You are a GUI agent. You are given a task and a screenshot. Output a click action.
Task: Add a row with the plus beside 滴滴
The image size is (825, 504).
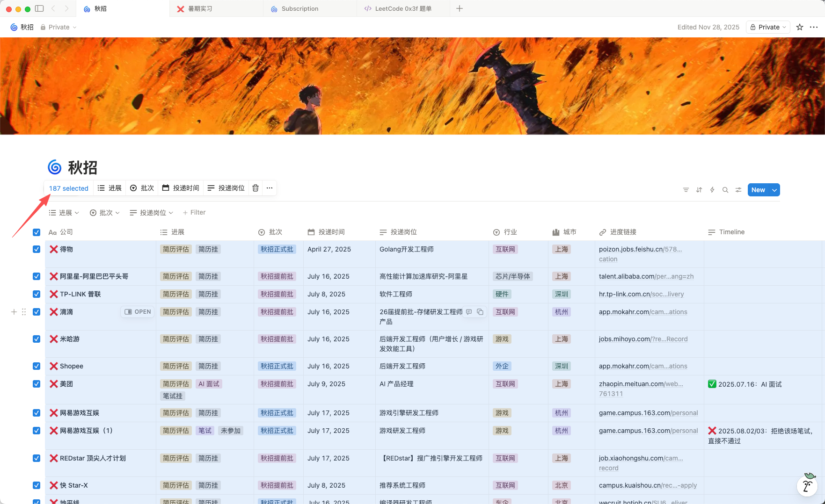tap(14, 312)
